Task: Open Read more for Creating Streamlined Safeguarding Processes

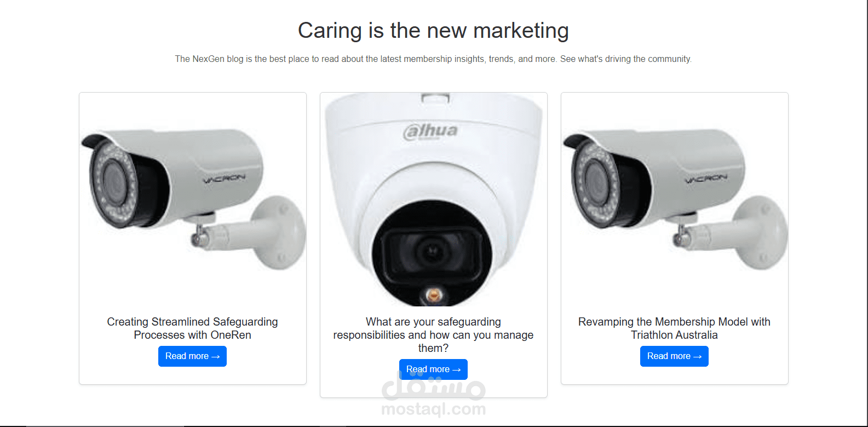Action: pyautogui.click(x=192, y=356)
